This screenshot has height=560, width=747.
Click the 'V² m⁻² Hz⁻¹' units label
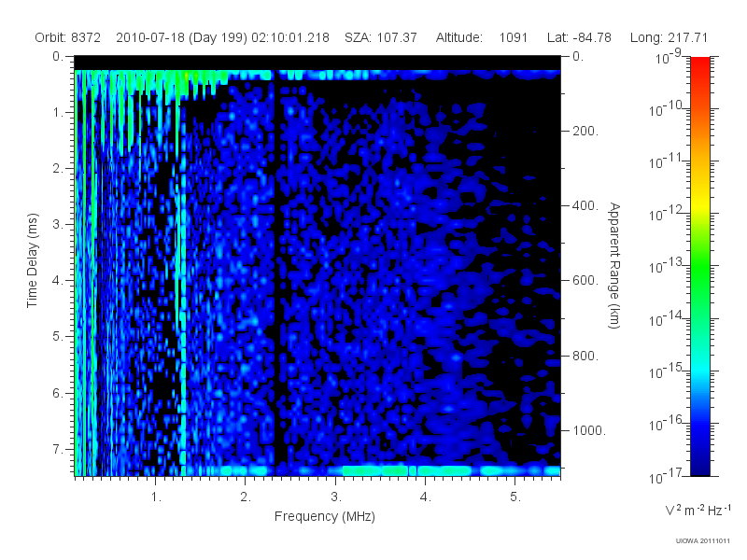(698, 510)
